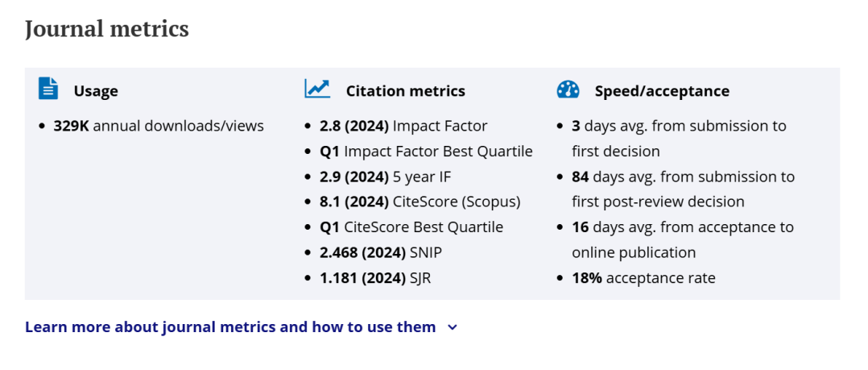Image resolution: width=868 pixels, height=370 pixels.
Task: Click the 2.468 (2024) SNIP entry
Action: pos(381,252)
